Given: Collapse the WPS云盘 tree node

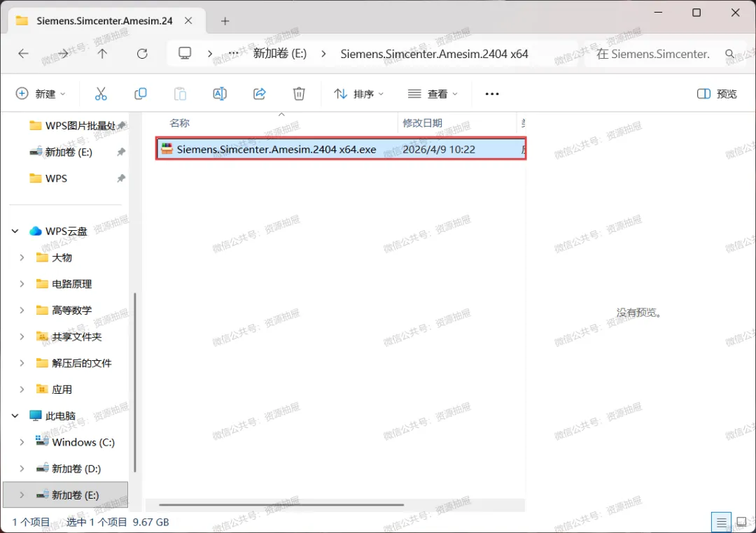Looking at the screenshot, I should 15,232.
